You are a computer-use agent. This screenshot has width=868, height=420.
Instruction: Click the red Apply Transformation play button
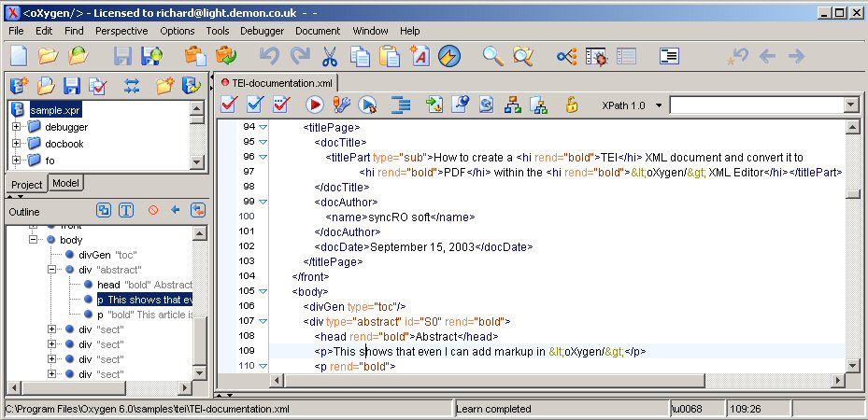click(314, 105)
